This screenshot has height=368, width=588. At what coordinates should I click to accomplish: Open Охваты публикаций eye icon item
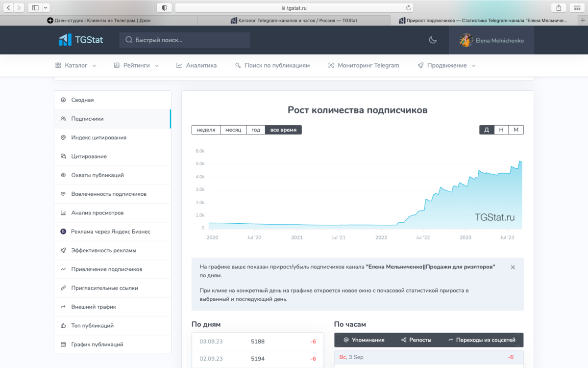[x=113, y=175]
